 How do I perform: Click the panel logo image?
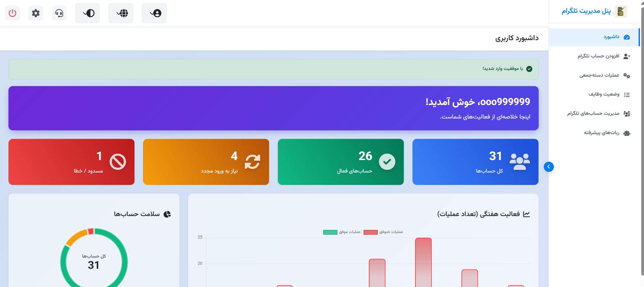click(x=621, y=11)
